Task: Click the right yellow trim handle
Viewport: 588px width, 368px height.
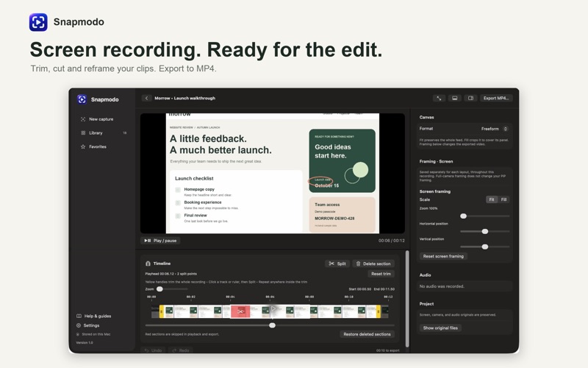Action: (379, 311)
